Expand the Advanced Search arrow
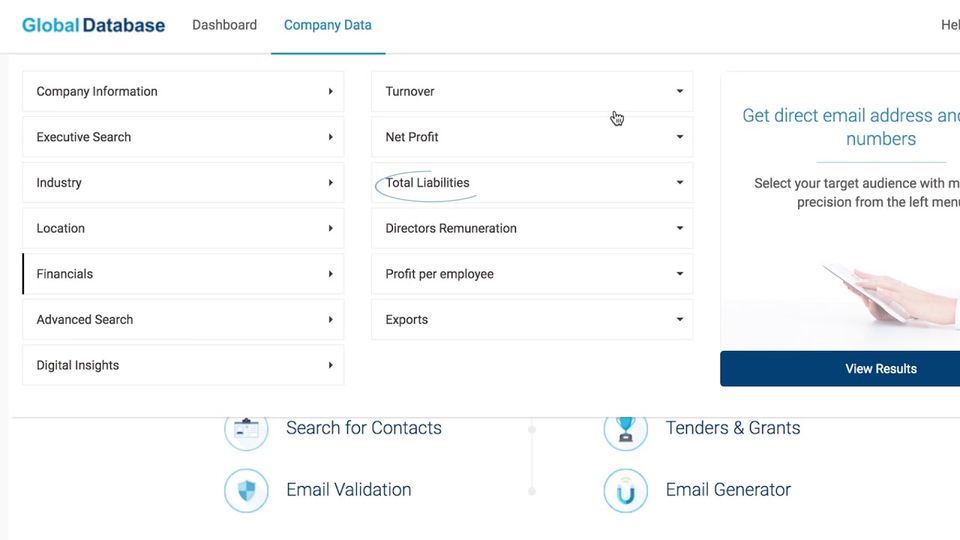The image size is (960, 540). 330,320
